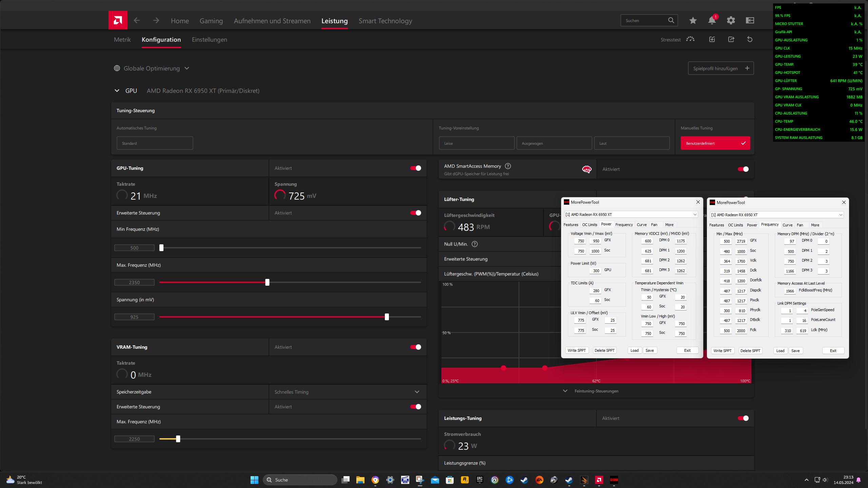Open the notifications bell icon
Viewport: 868px width, 488px height.
[712, 21]
